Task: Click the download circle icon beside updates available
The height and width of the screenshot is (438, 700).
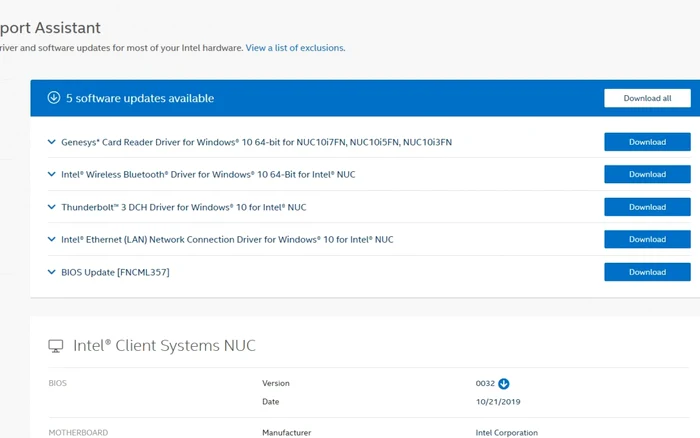Action: point(54,98)
